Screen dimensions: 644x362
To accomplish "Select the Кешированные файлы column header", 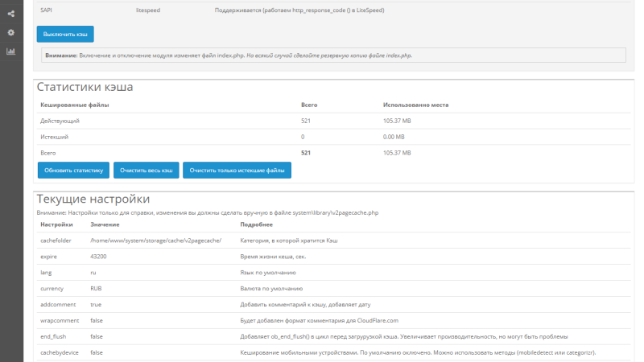I will 75,105.
